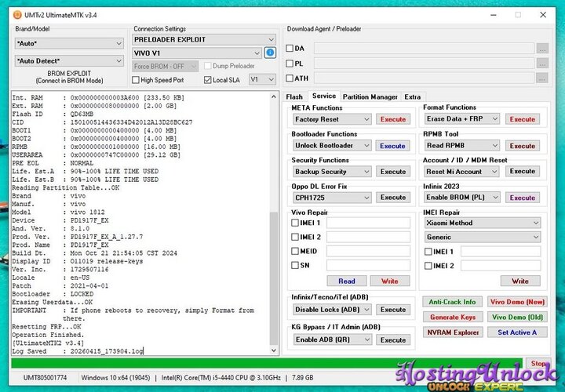Viewport: 565px width, 392px height.
Task: Click the log panel vertical scrollbar thumb
Action: click(x=274, y=278)
